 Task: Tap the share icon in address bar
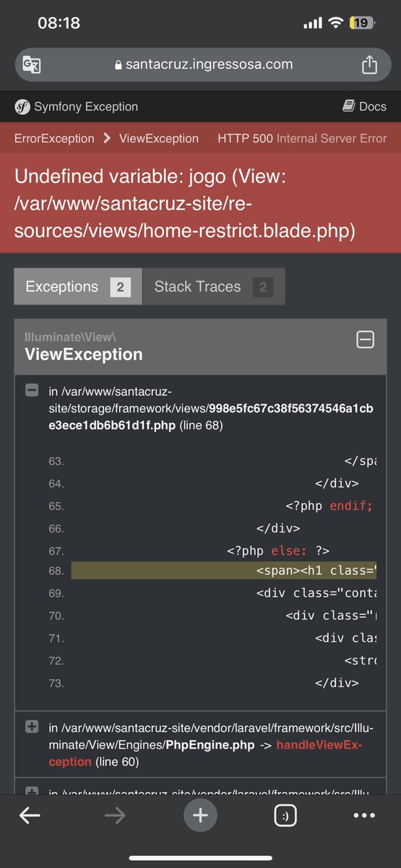[369, 64]
